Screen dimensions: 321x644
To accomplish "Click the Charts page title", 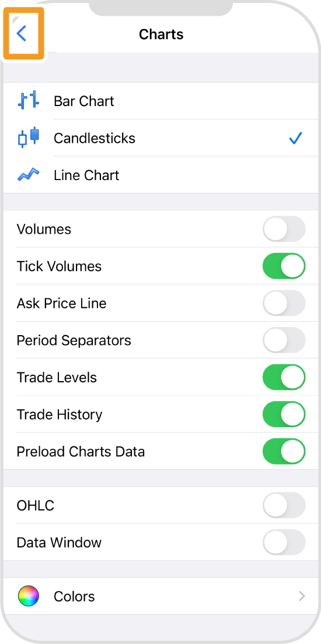I will coord(161,34).
